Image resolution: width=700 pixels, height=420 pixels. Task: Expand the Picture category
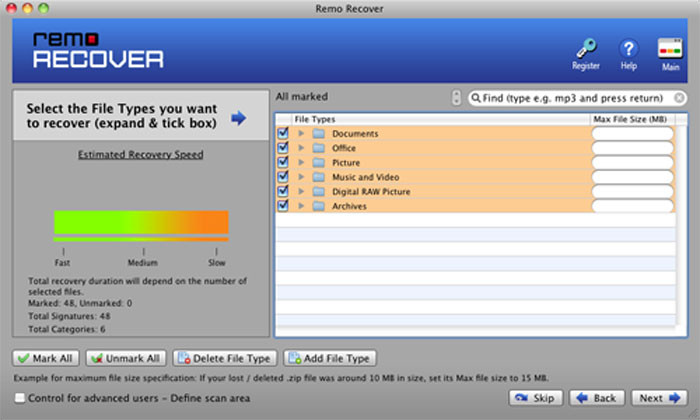pyautogui.click(x=301, y=162)
